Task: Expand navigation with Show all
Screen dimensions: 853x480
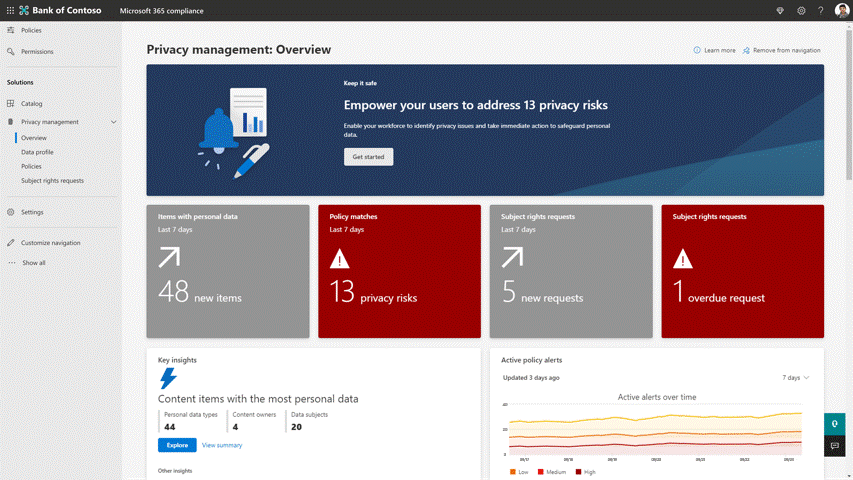Action: (x=33, y=263)
